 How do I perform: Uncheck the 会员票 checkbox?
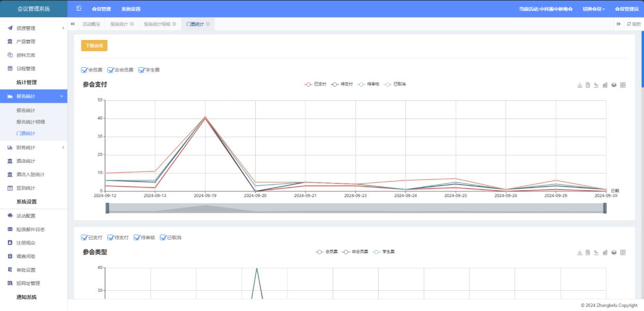[85, 70]
